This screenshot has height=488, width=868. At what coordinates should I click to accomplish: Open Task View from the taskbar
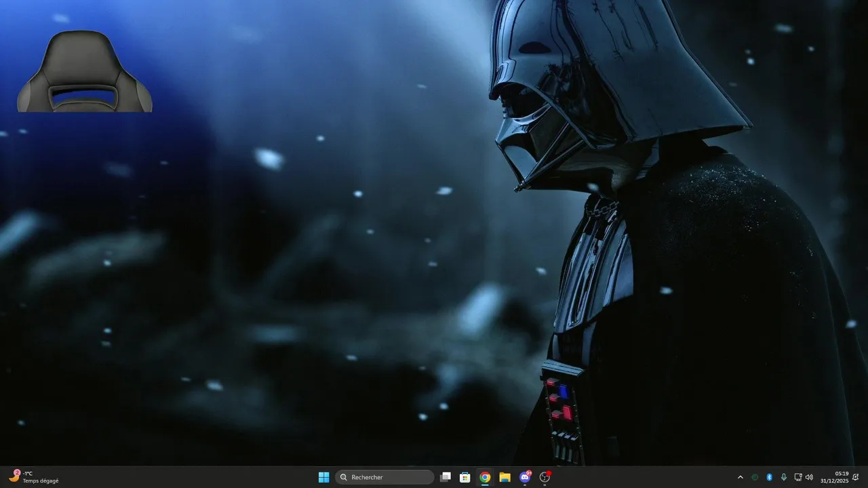pos(446,477)
